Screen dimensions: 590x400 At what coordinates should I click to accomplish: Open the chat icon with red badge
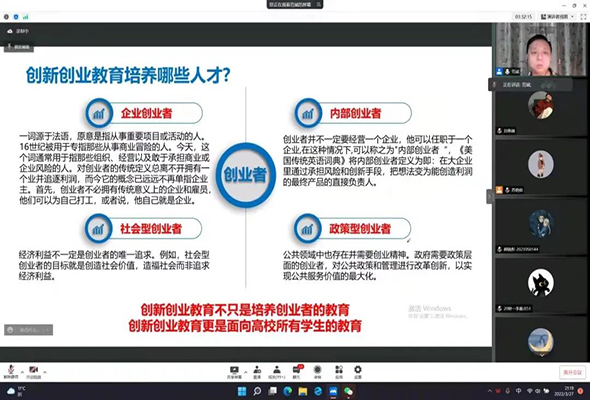(297, 372)
